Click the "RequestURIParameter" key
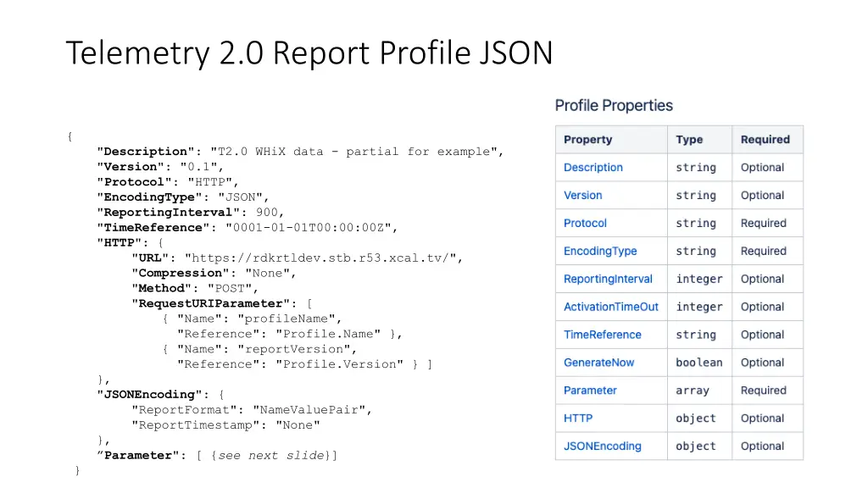 [x=210, y=303]
